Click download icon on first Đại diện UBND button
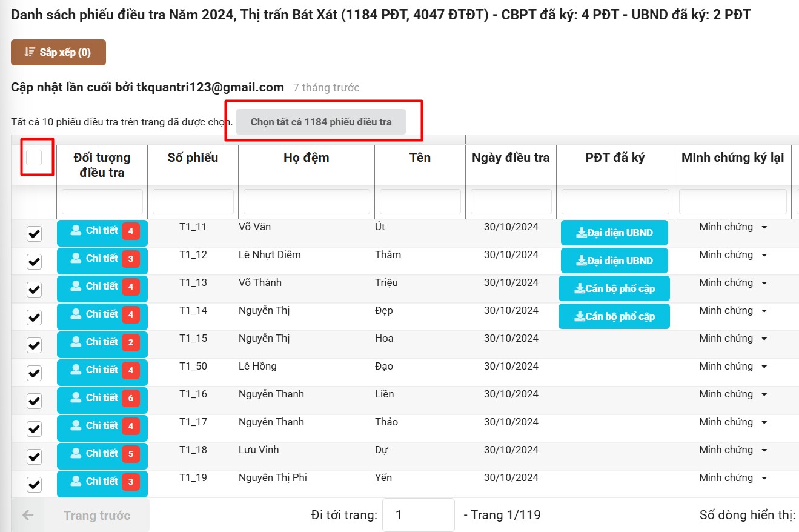 [x=581, y=233]
